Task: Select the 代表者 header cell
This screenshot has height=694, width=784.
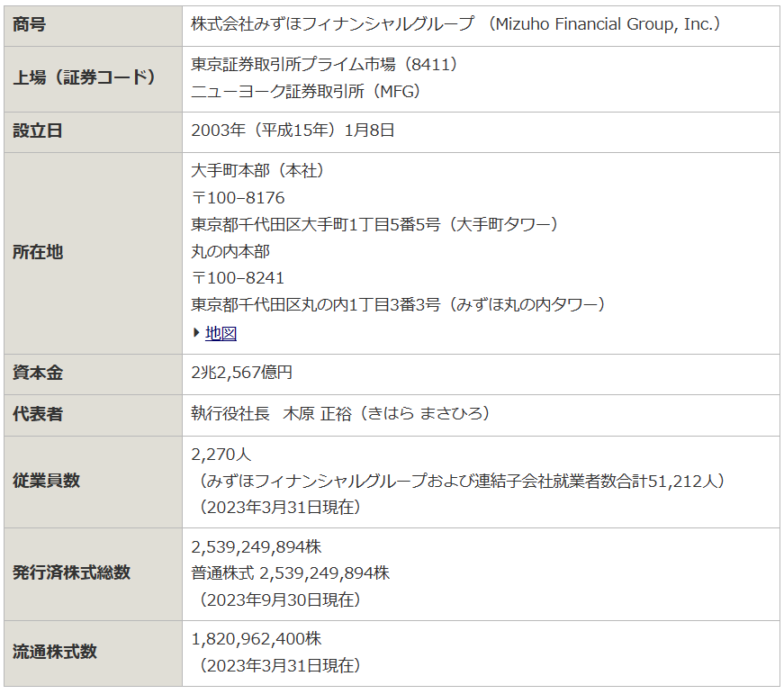Action: click(x=93, y=415)
